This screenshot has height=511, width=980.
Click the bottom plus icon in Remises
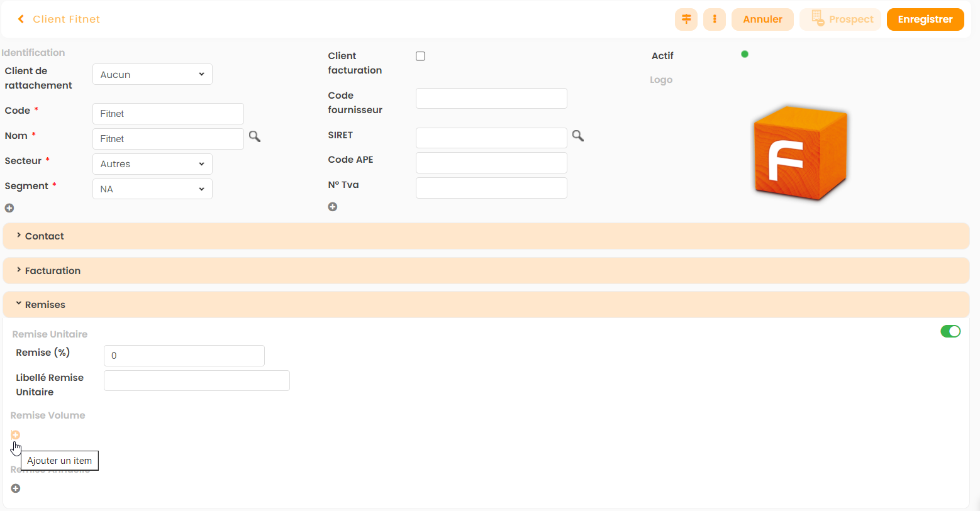tap(16, 488)
